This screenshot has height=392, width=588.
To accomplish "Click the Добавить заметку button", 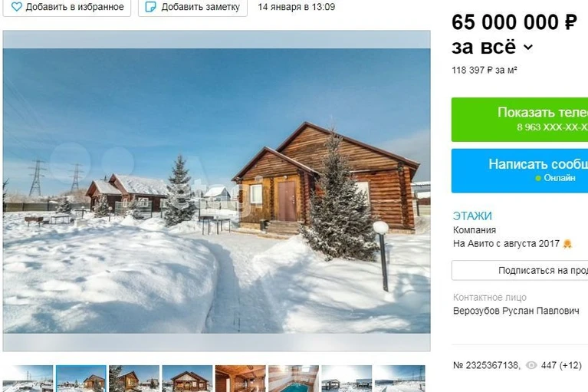I will coord(192,7).
